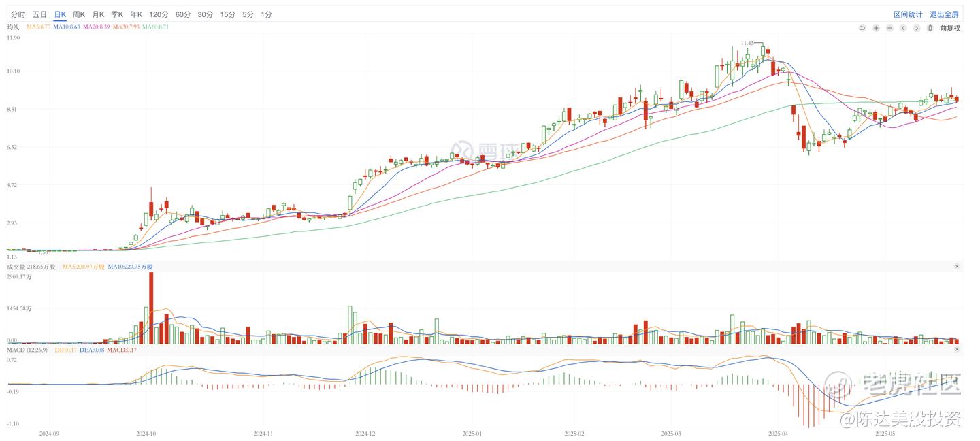Shift chart left with the left arrow icon

click(x=903, y=28)
